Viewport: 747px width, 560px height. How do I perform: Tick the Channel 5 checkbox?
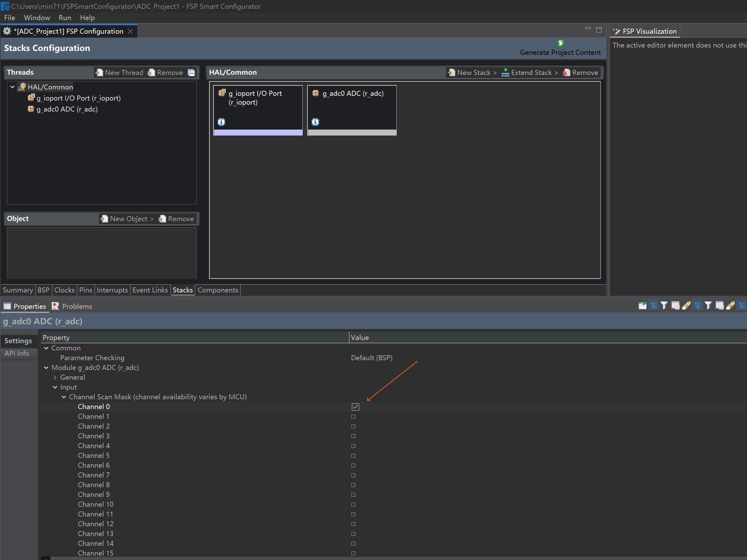click(353, 456)
